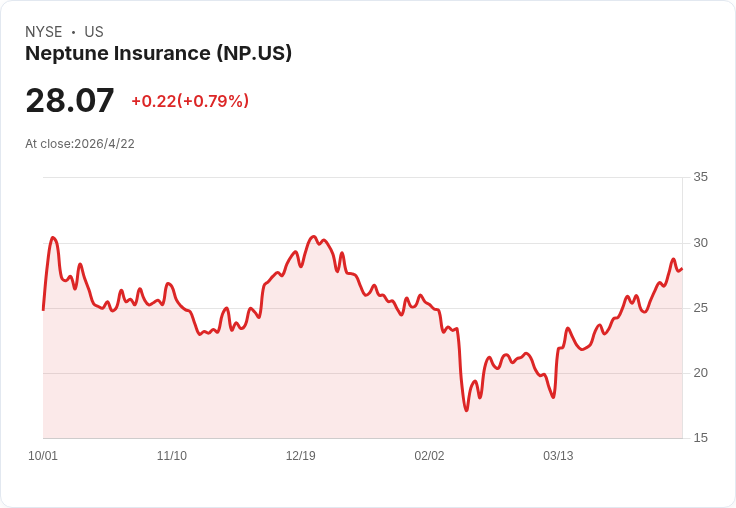The image size is (736, 508).
Task: Click the December peak on the price line
Action: tap(314, 237)
